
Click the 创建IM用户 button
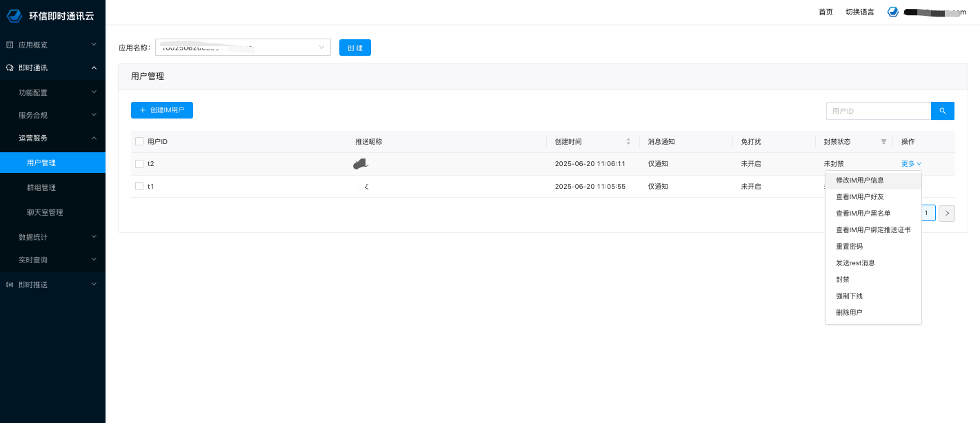pyautogui.click(x=162, y=110)
